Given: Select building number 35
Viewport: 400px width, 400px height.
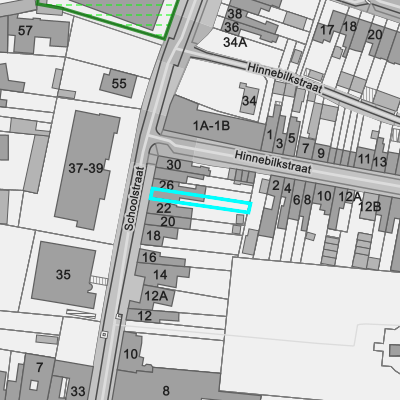Looking at the screenshot, I should (x=63, y=275).
